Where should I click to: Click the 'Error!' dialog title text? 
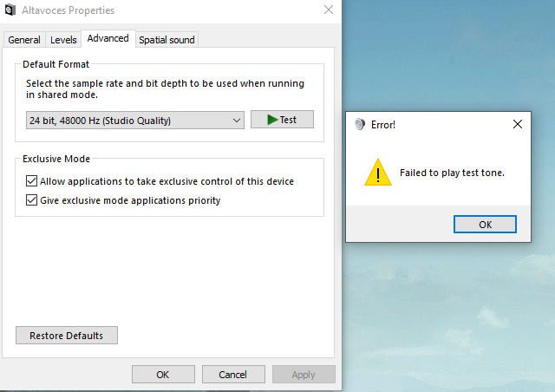[x=383, y=125]
